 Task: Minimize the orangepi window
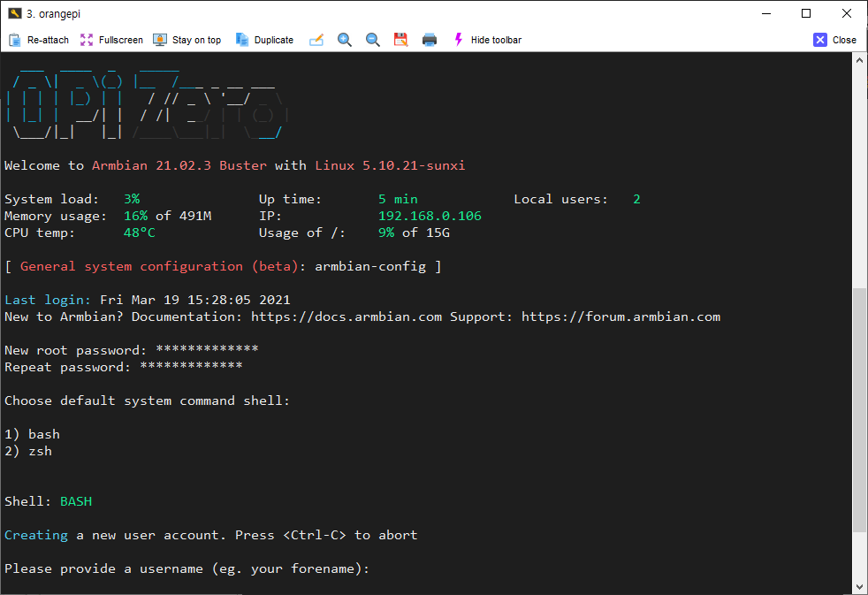point(766,13)
